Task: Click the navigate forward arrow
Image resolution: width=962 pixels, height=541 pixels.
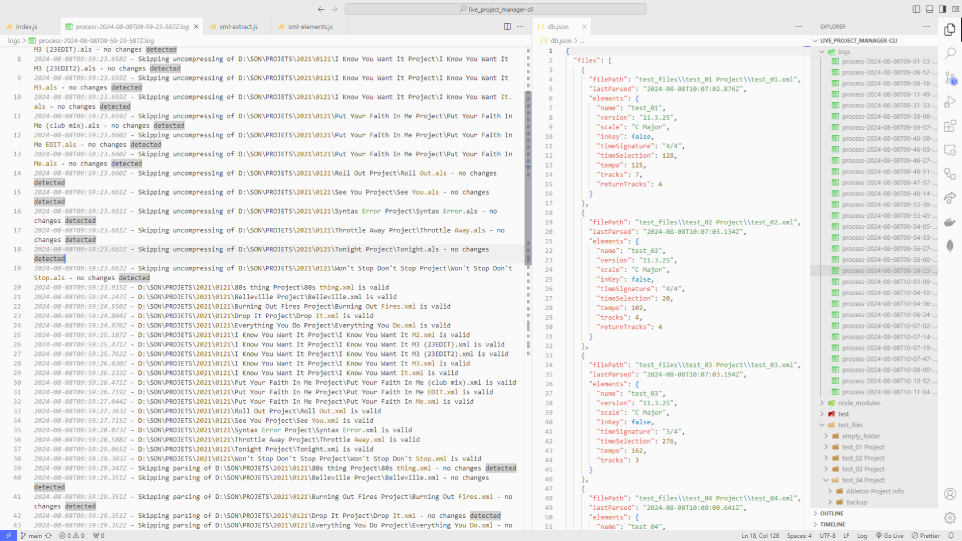Action: click(x=334, y=9)
